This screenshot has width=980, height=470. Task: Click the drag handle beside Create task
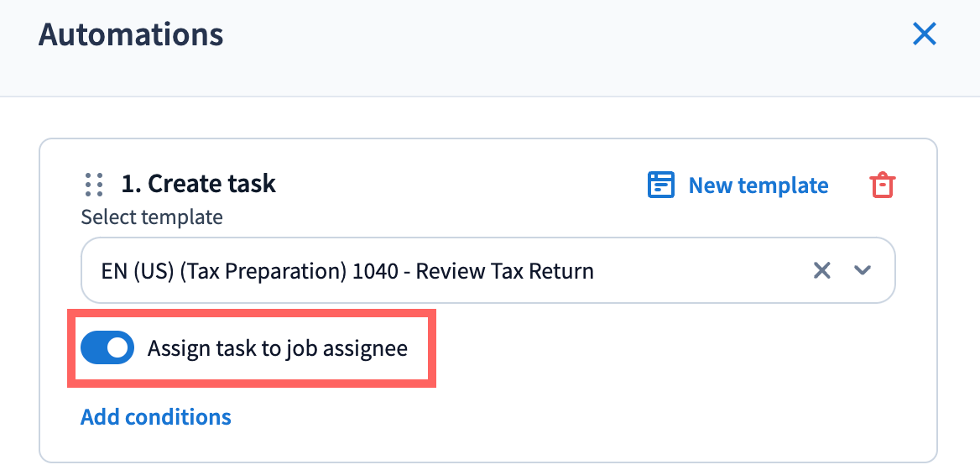(94, 185)
